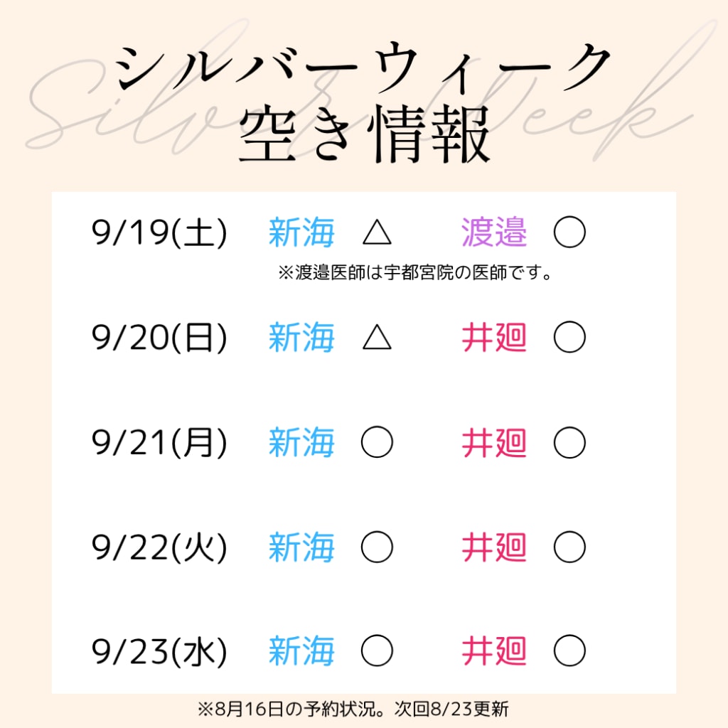
Task: Click the circle beside 9/22 井廻
Action: (569, 547)
